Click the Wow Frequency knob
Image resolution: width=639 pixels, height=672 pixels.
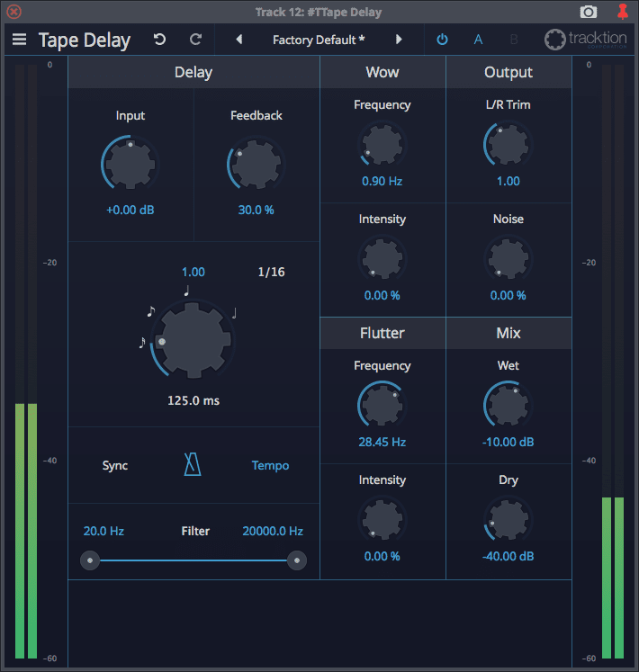(382, 143)
